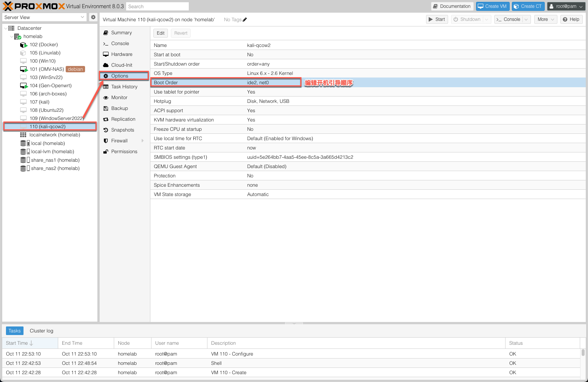Select VM 109 (WindowServer2022)

(50, 119)
